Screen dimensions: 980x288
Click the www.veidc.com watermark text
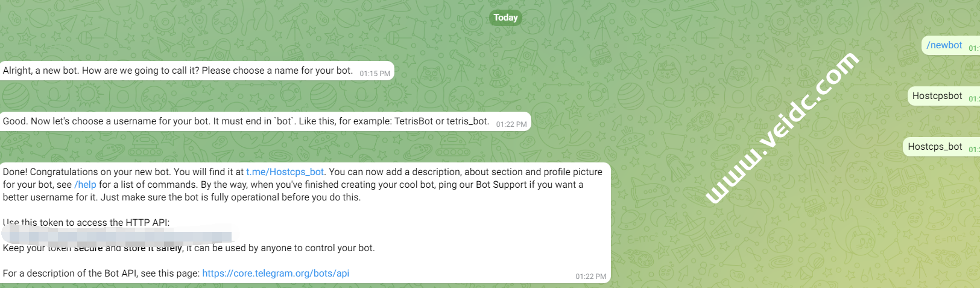782,127
